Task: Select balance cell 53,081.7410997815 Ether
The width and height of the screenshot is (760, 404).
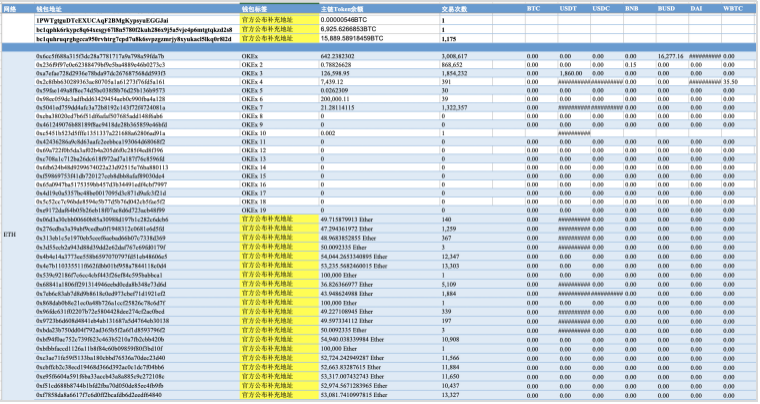Action: pos(354,395)
